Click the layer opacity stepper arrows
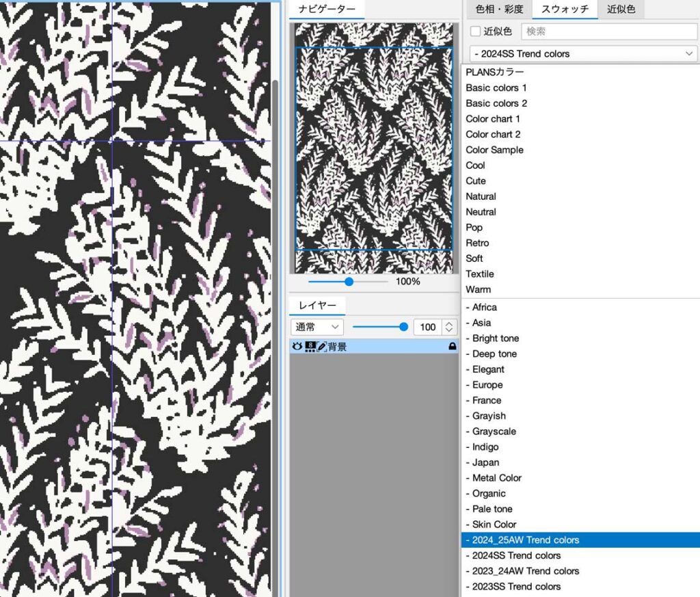 (x=449, y=327)
